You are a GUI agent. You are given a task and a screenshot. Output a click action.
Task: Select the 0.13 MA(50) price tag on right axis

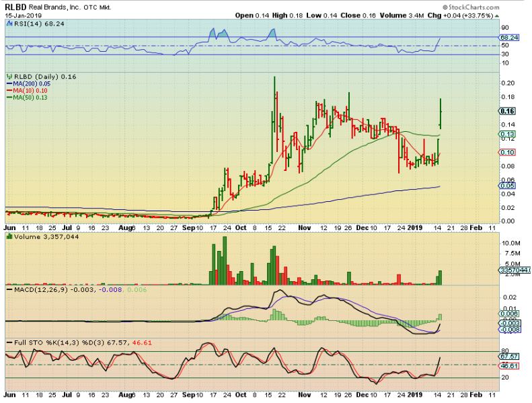click(x=508, y=135)
